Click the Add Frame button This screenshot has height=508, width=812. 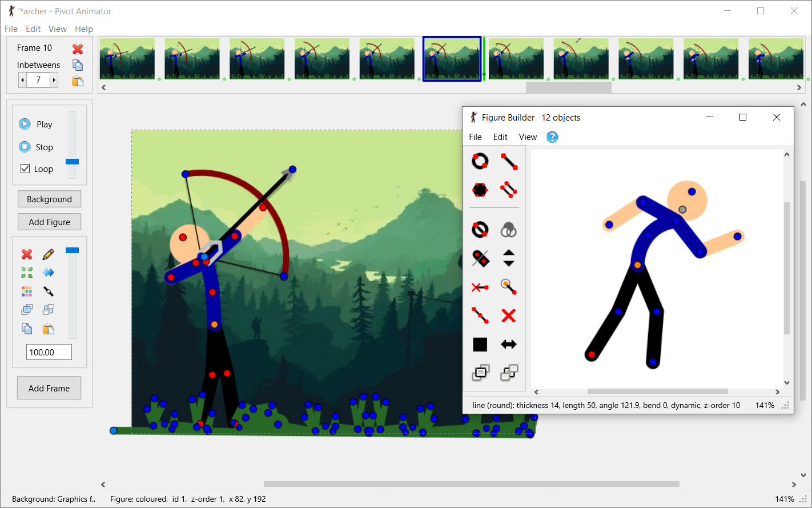click(x=49, y=388)
